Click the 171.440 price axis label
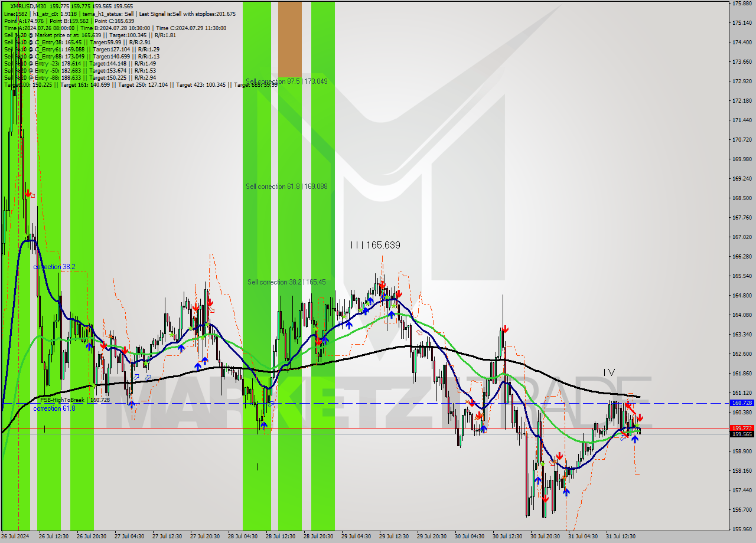Screen dimensions: 756x543 pyautogui.click(x=742, y=120)
